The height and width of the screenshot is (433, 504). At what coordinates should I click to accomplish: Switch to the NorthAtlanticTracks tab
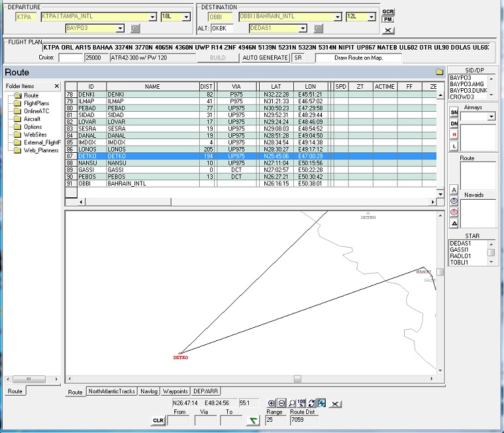click(112, 391)
